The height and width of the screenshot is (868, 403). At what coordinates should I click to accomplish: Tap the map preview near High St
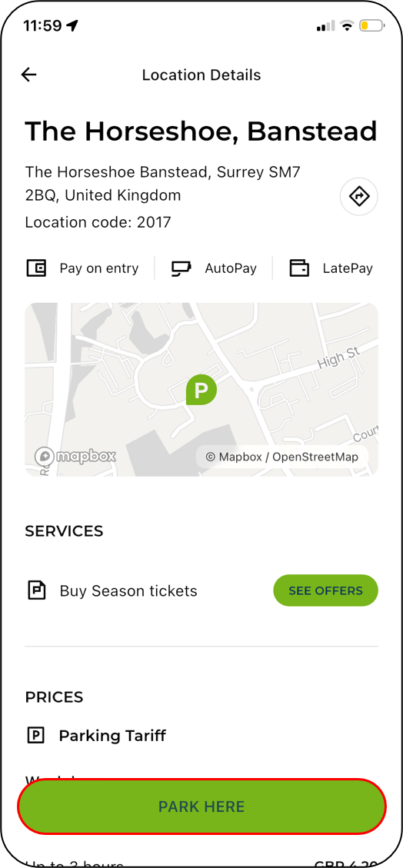pos(201,390)
